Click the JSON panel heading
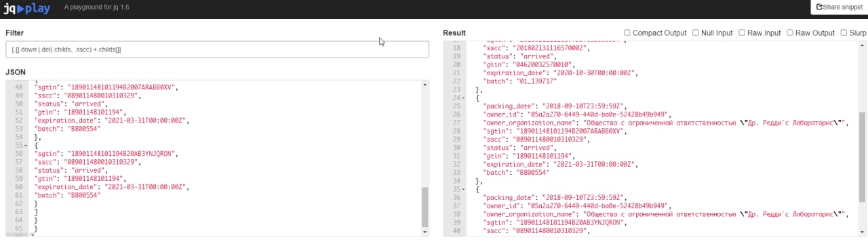Viewport: 868px width, 246px height. [x=15, y=71]
